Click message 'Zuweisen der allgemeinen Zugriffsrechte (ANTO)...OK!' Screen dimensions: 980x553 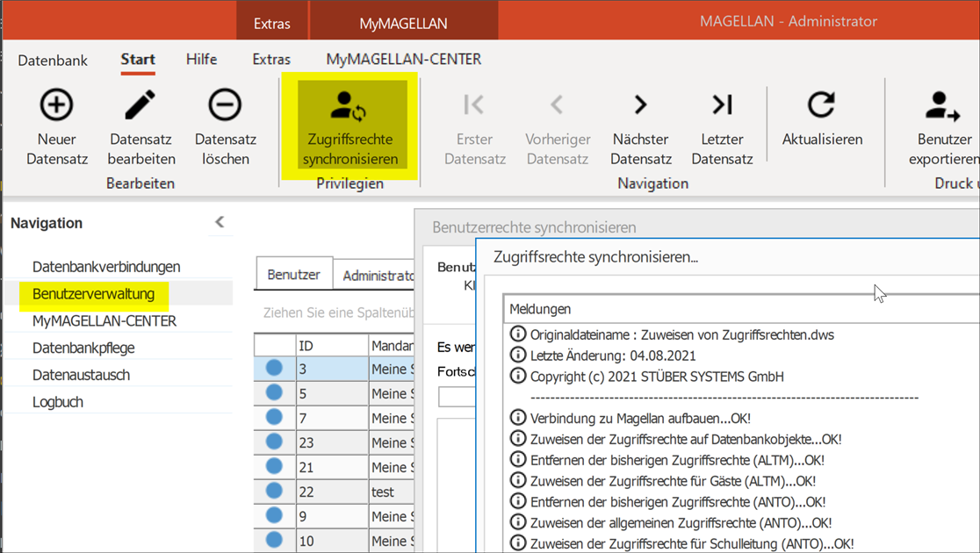tap(681, 522)
